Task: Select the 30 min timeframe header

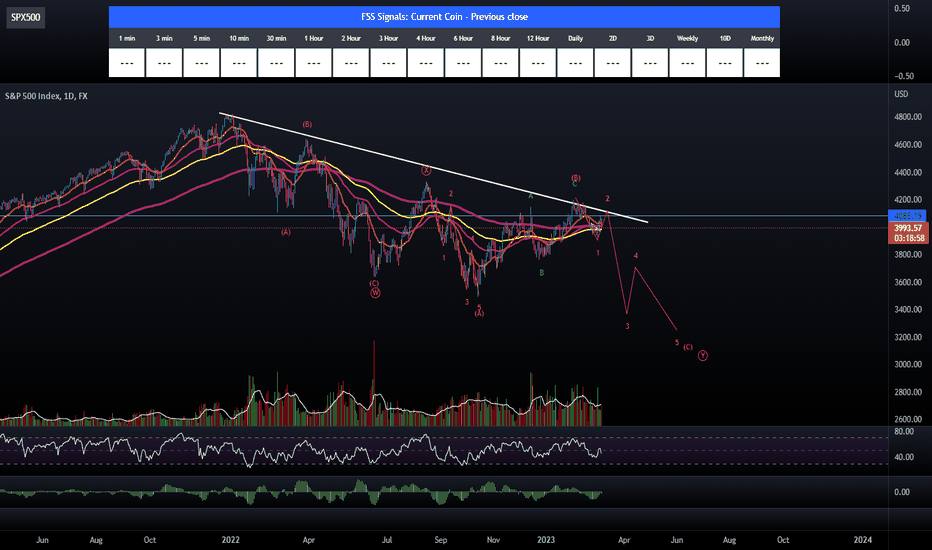Action: [x=276, y=38]
